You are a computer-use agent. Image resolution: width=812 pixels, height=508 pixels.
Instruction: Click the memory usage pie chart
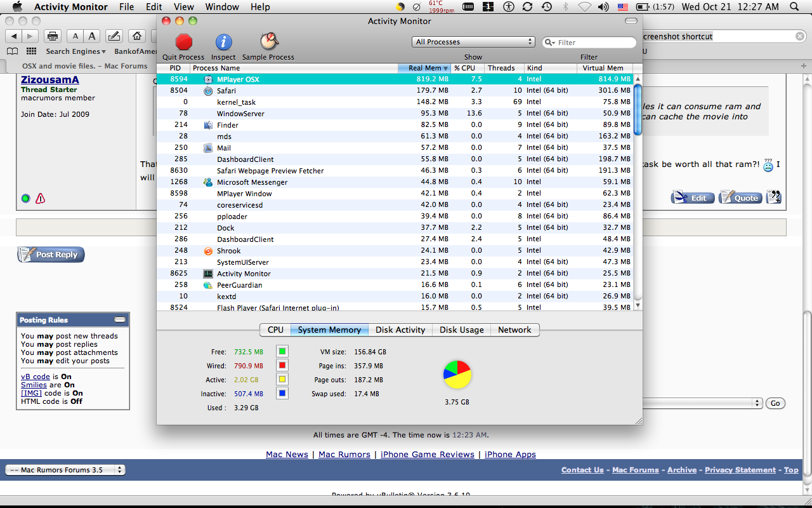[457, 375]
